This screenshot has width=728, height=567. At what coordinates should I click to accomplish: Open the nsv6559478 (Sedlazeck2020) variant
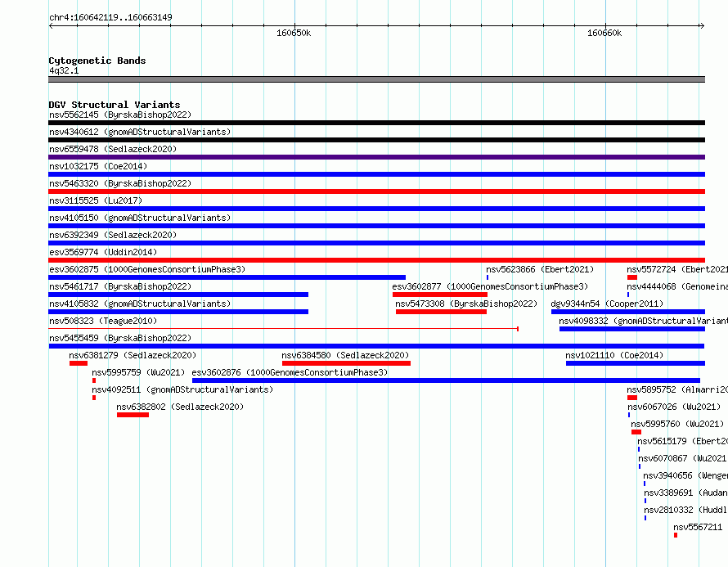pos(113,149)
